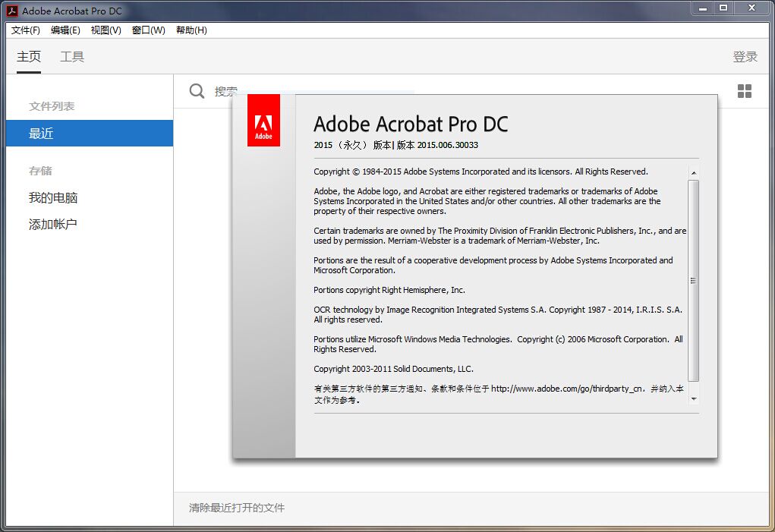The width and height of the screenshot is (775, 532).
Task: Open the 视图(V) menu
Action: tap(106, 30)
